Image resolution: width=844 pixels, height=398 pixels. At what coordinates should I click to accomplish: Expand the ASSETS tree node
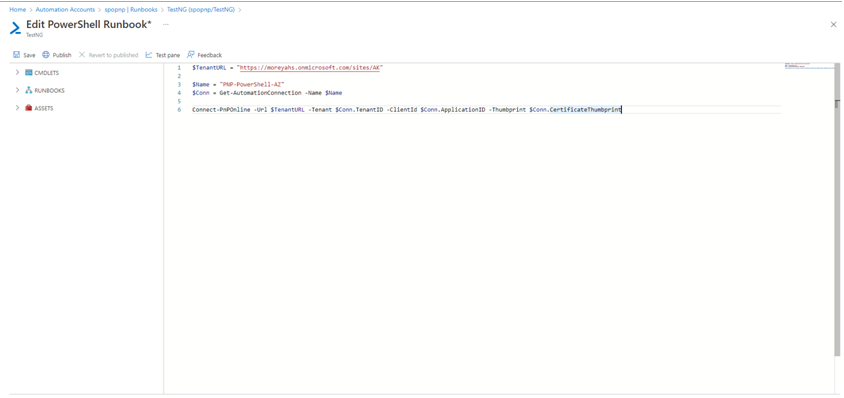point(18,108)
